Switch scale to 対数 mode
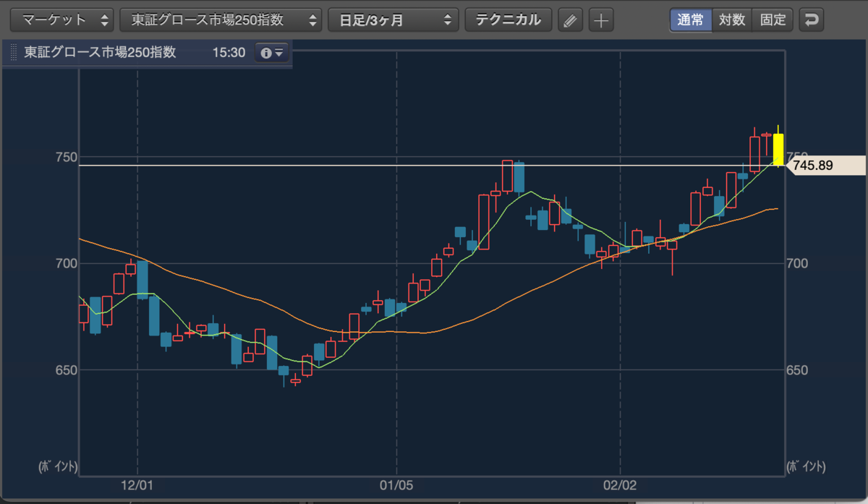The width and height of the screenshot is (868, 504). [732, 20]
